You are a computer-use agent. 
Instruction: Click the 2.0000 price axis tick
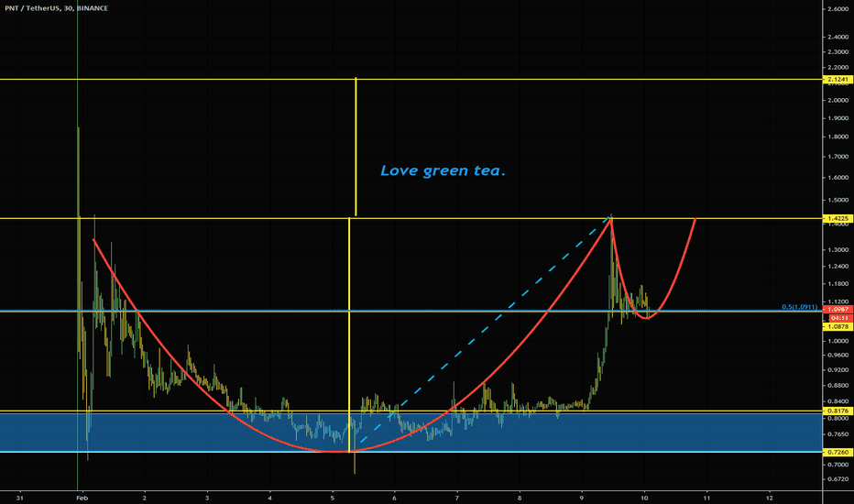click(838, 100)
